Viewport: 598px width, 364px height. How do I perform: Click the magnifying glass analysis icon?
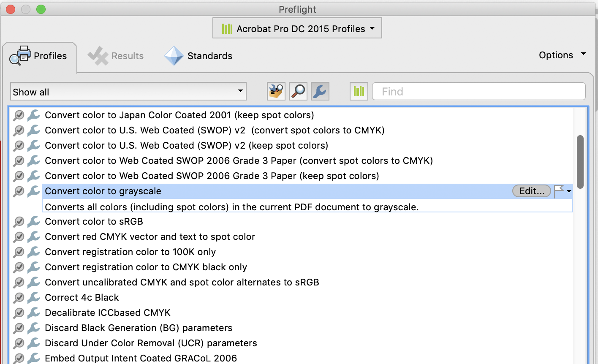point(298,91)
